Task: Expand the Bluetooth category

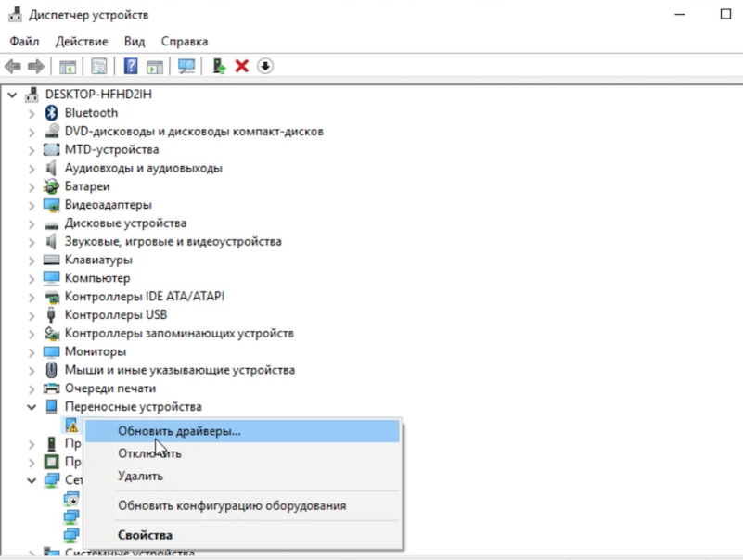Action: click(32, 114)
